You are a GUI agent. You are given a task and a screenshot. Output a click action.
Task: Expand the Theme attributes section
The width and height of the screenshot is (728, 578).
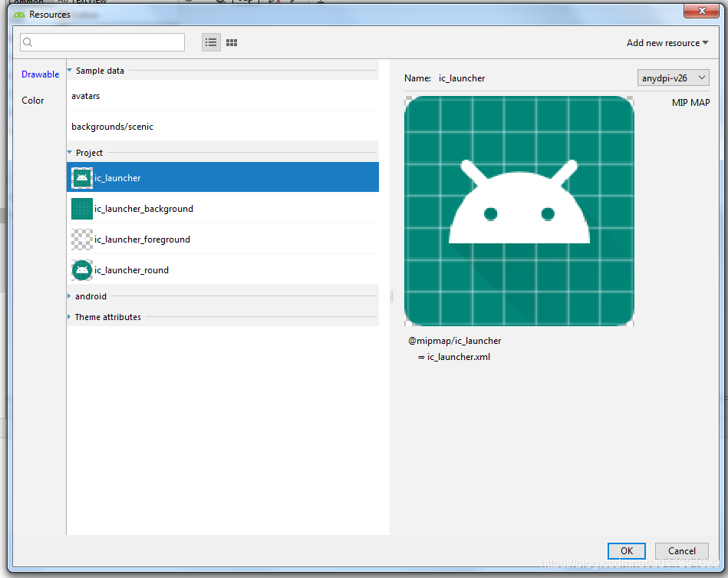69,317
